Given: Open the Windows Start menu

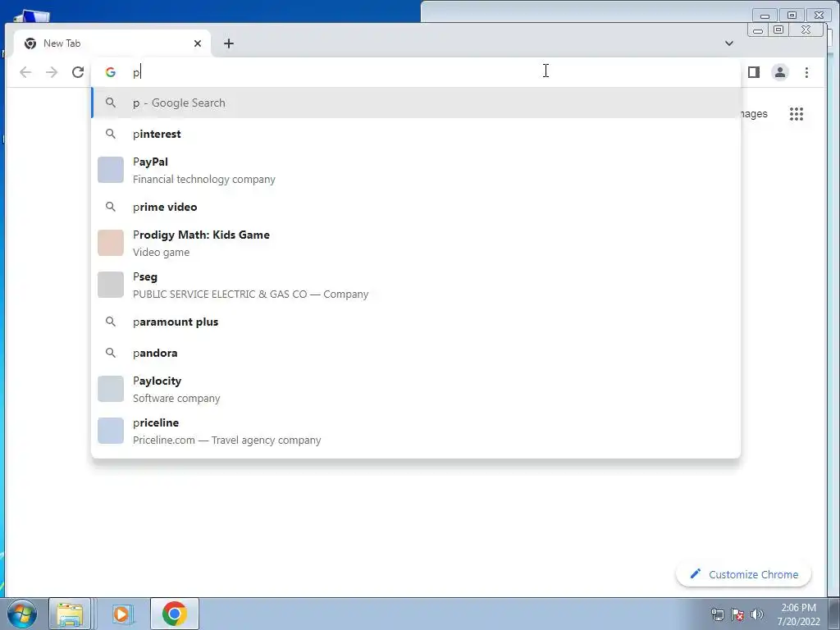Looking at the screenshot, I should point(21,614).
